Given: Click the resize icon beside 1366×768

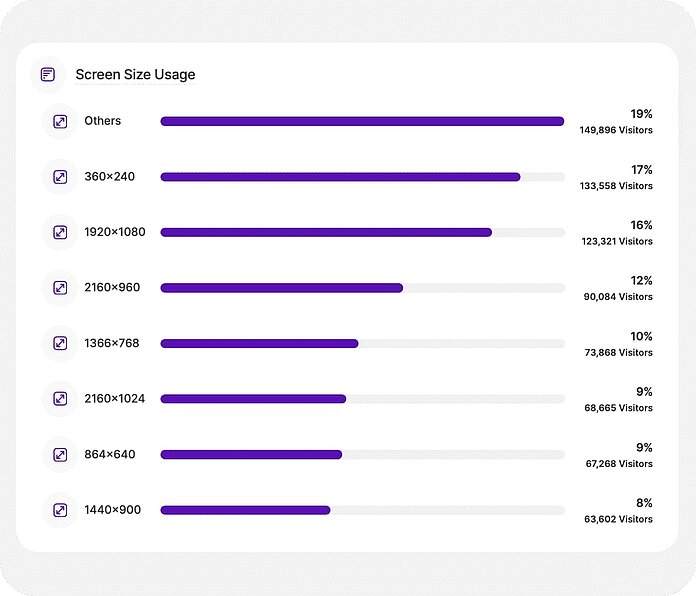Looking at the screenshot, I should tap(60, 343).
